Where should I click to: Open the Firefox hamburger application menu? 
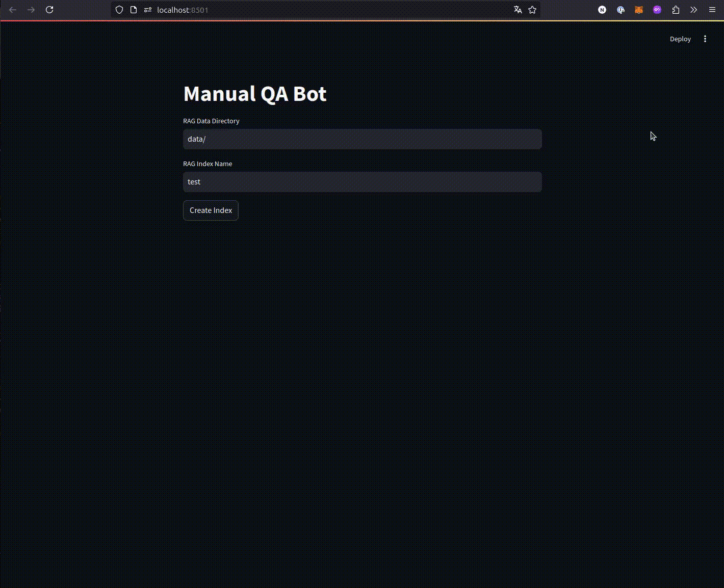click(x=712, y=10)
